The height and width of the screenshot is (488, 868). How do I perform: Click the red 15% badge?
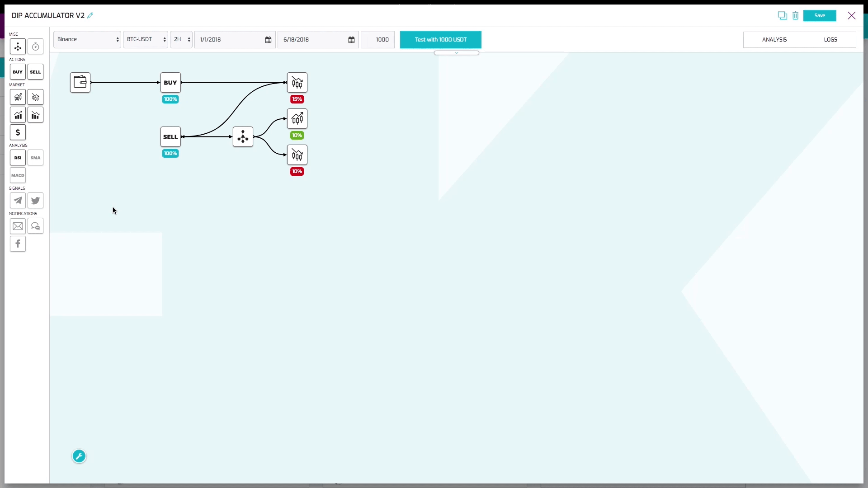297,99
